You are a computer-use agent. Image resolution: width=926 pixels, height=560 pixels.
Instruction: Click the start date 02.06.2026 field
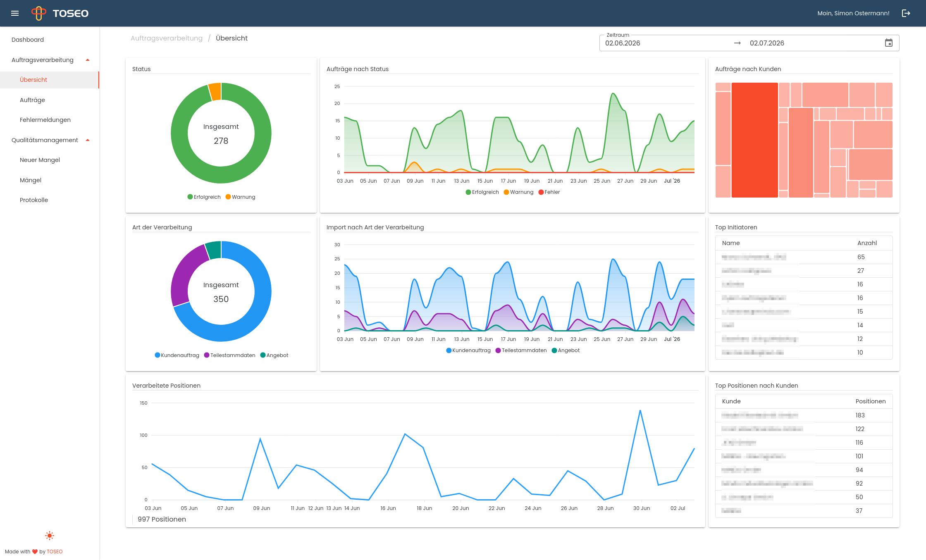(x=623, y=43)
